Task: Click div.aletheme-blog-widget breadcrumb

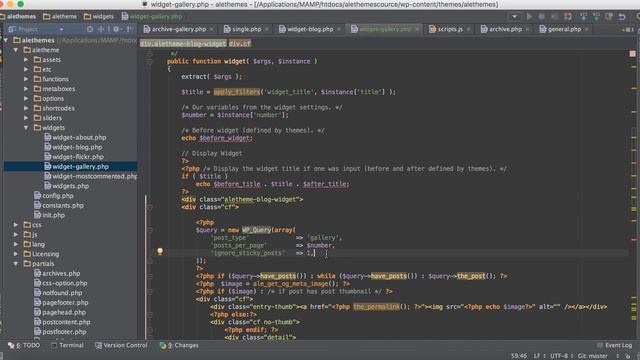Action: [x=183, y=44]
